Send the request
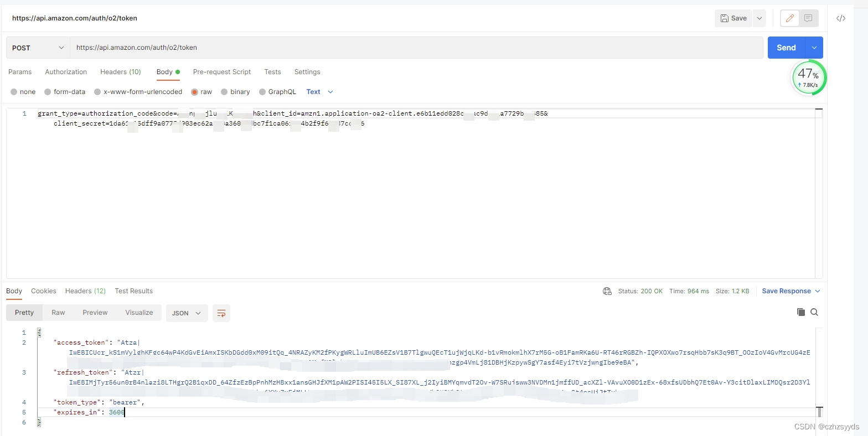 786,48
